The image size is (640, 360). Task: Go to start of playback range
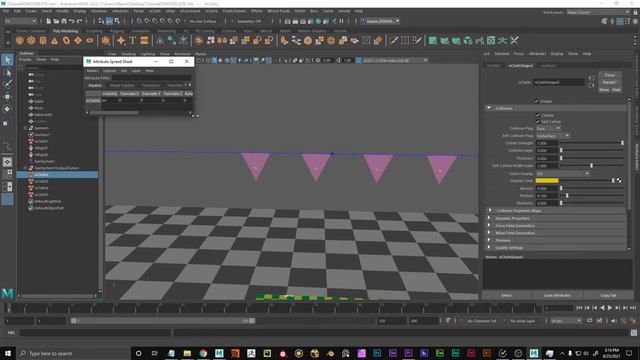point(579,308)
